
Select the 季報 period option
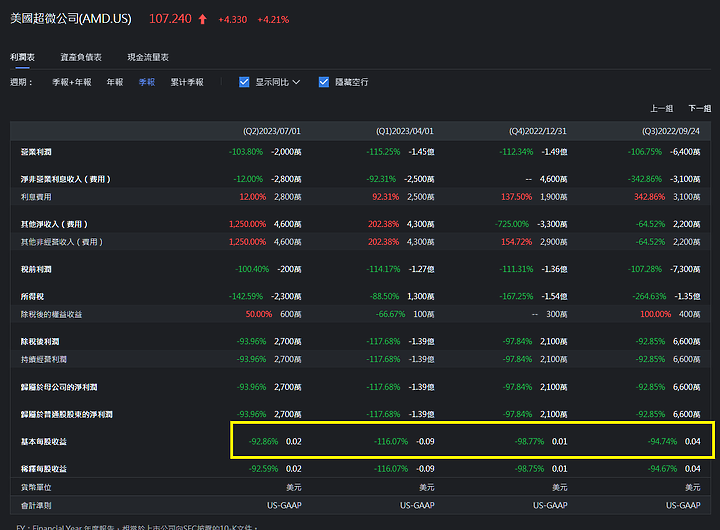click(x=147, y=82)
